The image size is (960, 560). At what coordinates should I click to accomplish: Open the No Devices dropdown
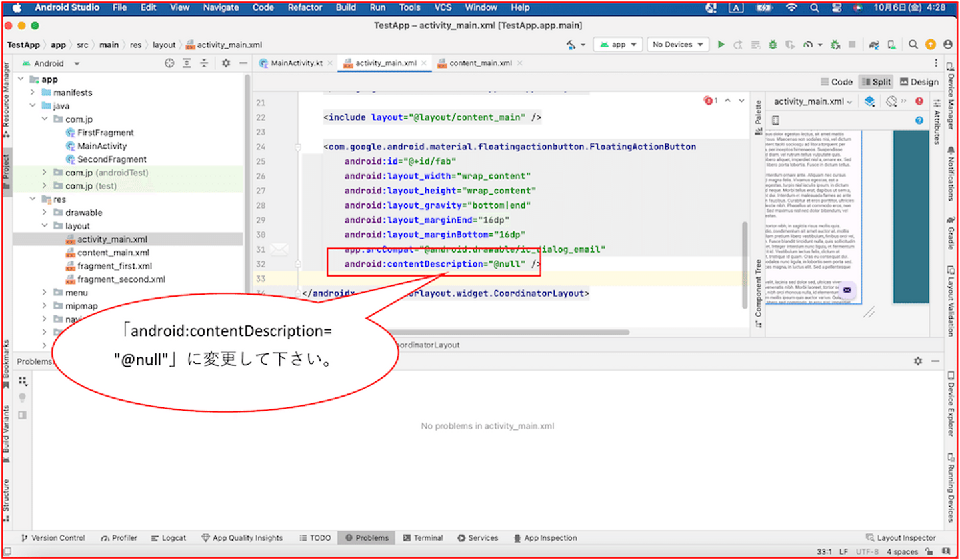[x=677, y=45]
